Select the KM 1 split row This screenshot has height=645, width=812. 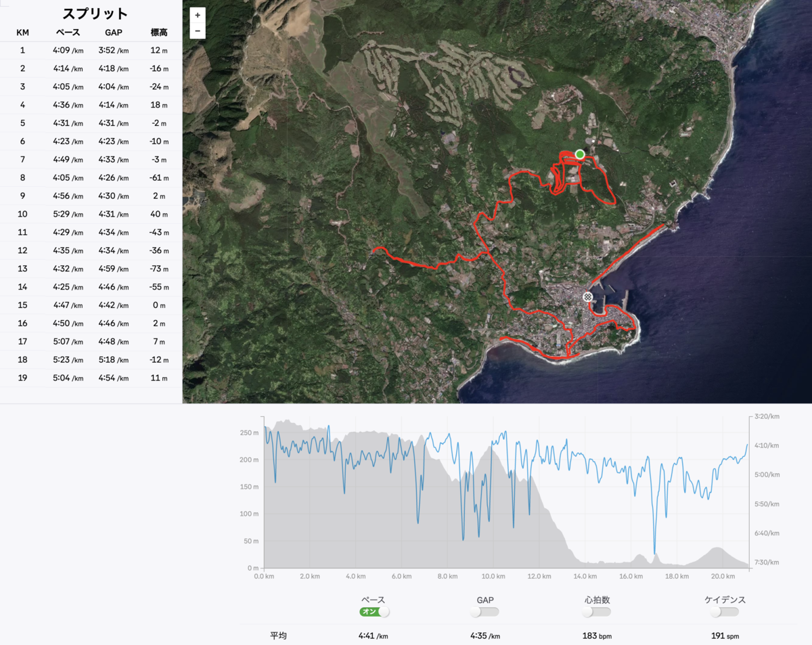pyautogui.click(x=91, y=50)
